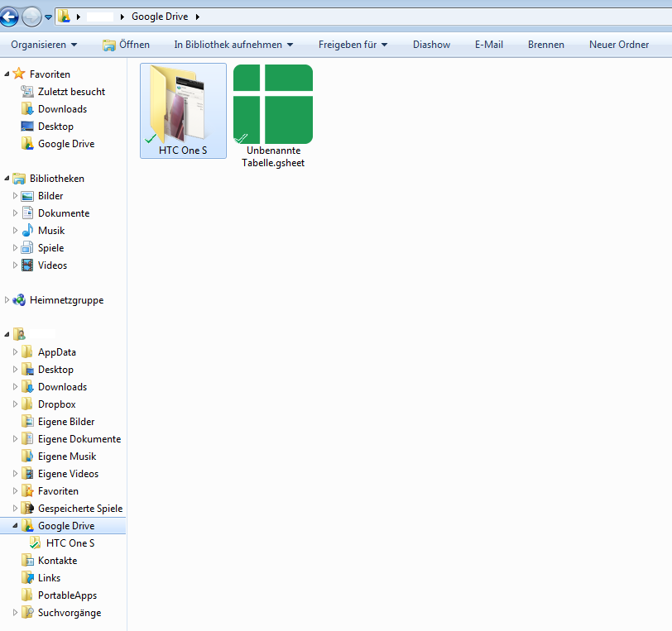Screen dimensions: 672x631
Task: Select Favoriten folder in user tree
Action: pyautogui.click(x=58, y=491)
